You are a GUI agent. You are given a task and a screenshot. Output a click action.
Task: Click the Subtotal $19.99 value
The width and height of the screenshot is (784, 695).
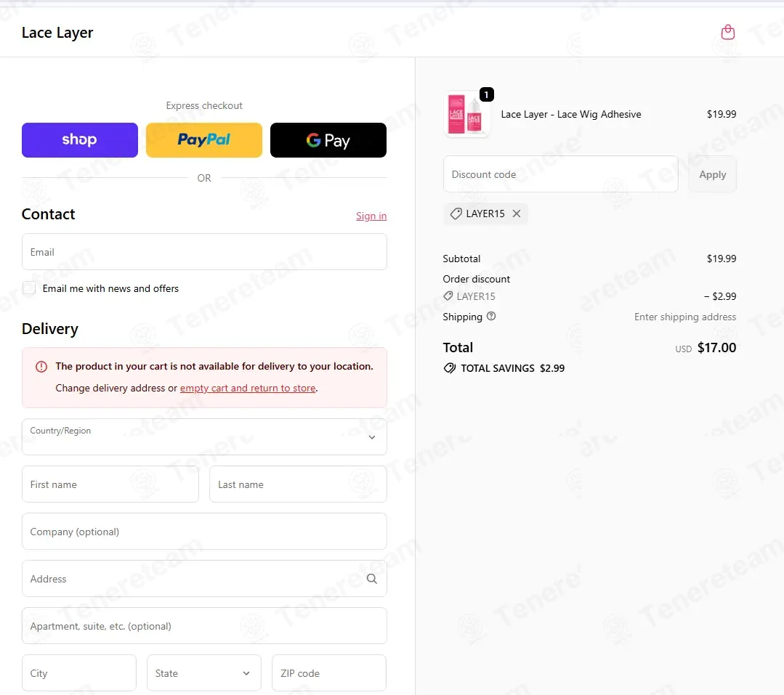click(722, 259)
